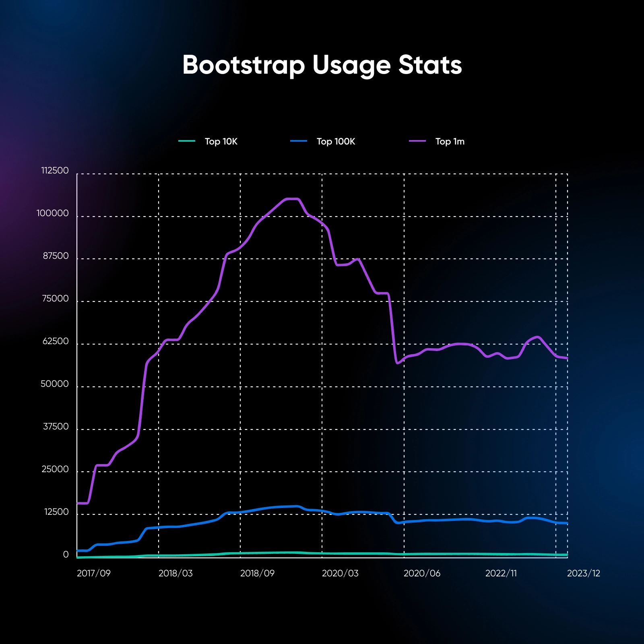Viewport: 644px width, 644px height.
Task: Click the Bootstrap Usage Stats title
Action: coord(322,65)
